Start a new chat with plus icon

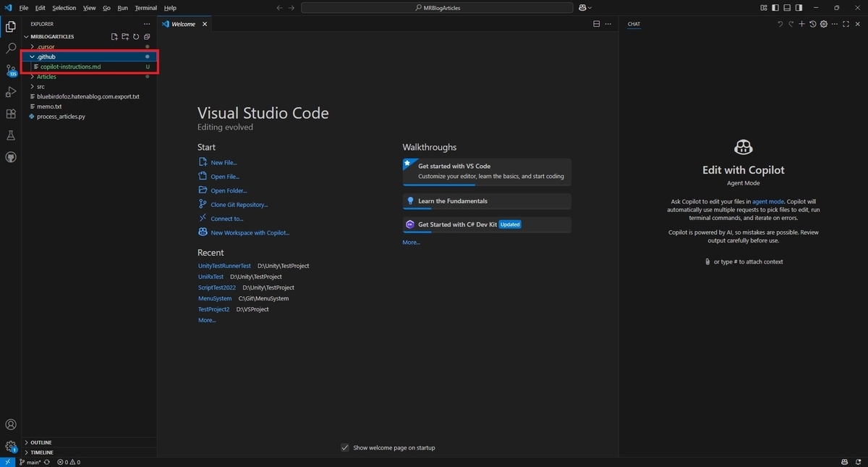coord(801,24)
